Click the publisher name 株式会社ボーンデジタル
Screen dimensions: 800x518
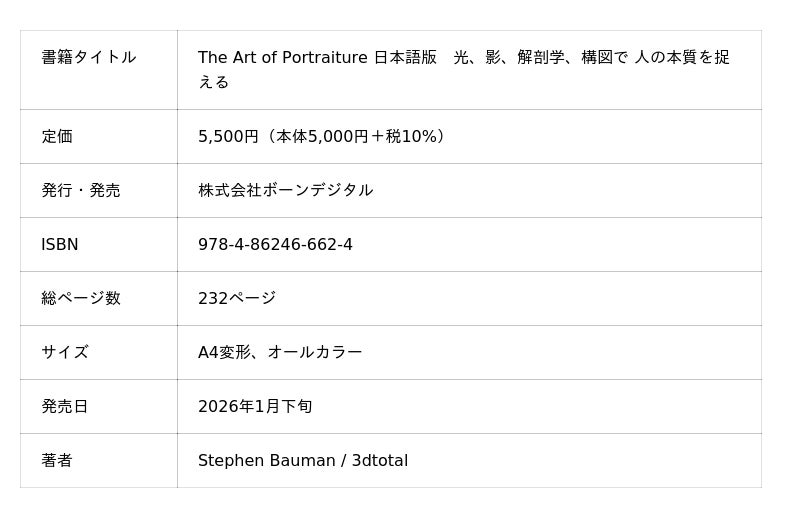click(285, 191)
